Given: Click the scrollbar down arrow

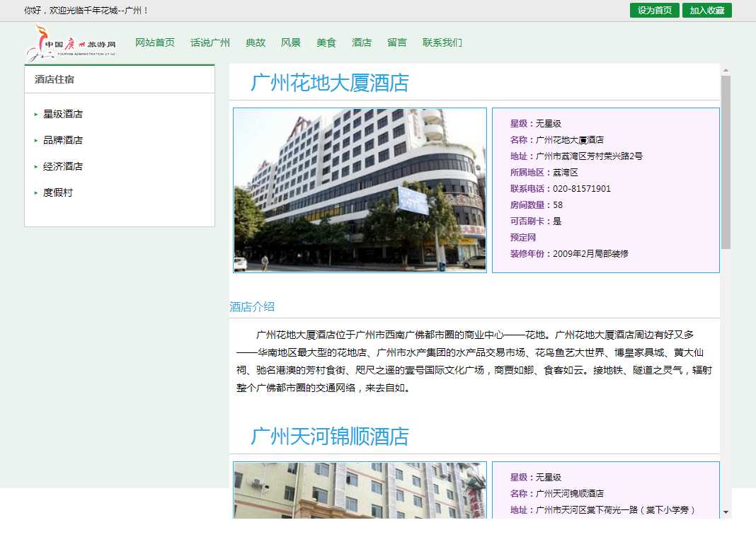Looking at the screenshot, I should [726, 512].
